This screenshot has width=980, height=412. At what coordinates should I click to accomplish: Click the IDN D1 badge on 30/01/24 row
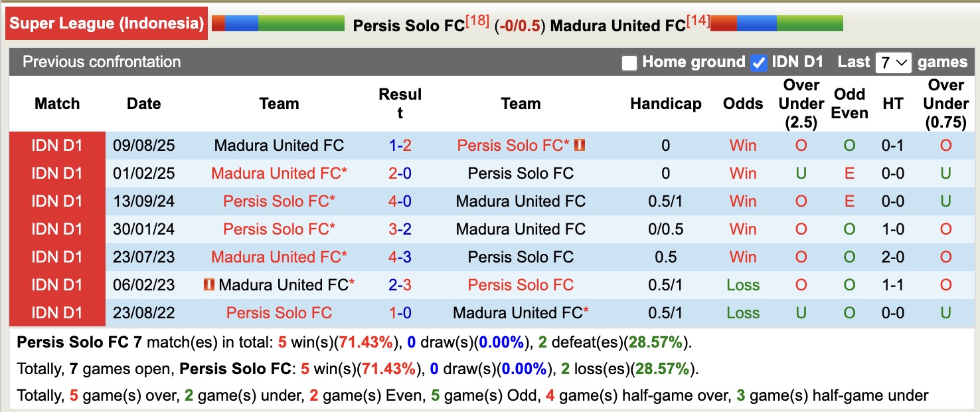pyautogui.click(x=57, y=229)
